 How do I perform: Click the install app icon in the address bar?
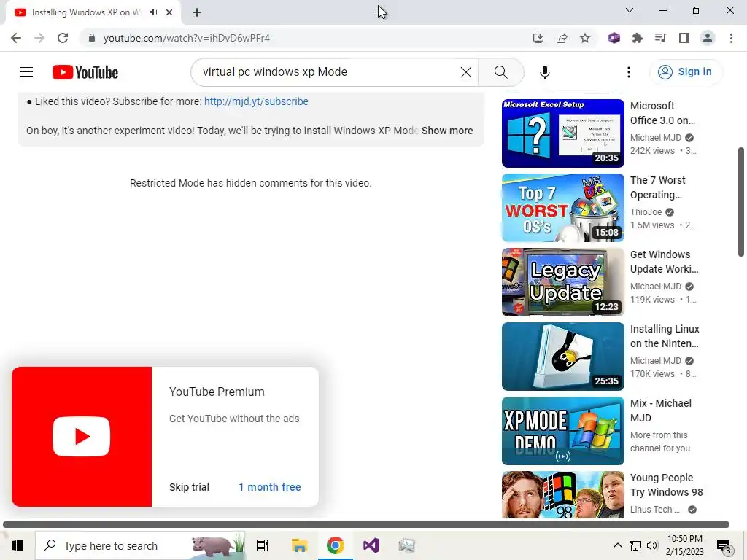[538, 38]
